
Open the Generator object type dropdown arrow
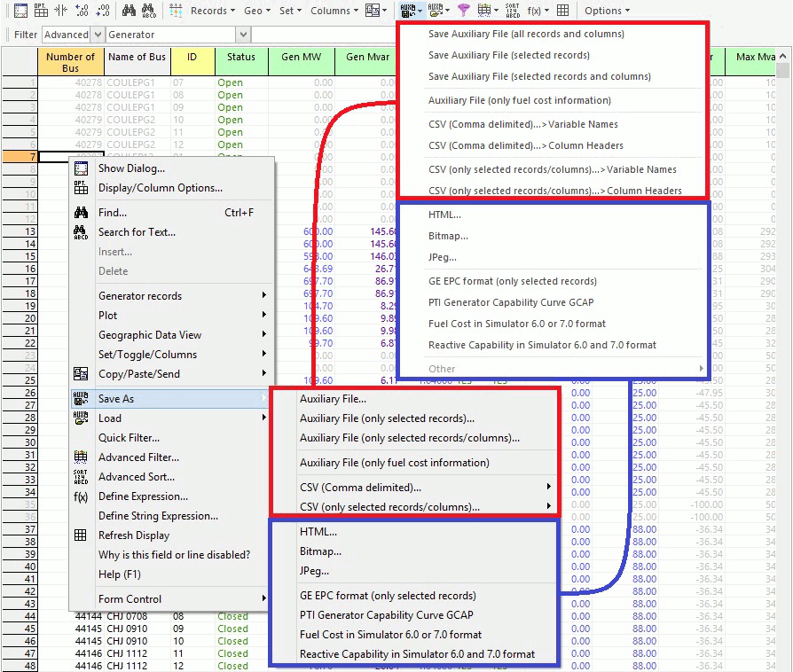243,35
